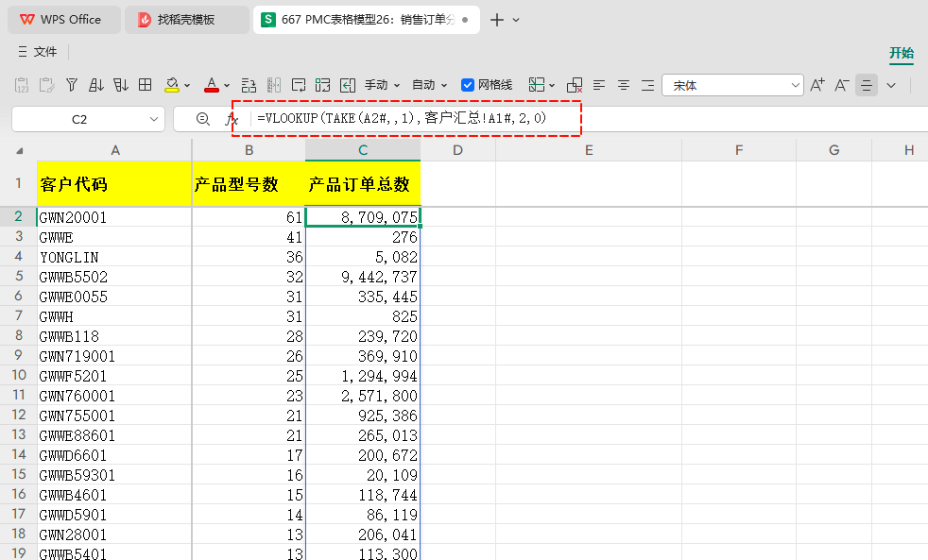Click the format painter clipboard icon
This screenshot has height=560, width=928.
46,85
